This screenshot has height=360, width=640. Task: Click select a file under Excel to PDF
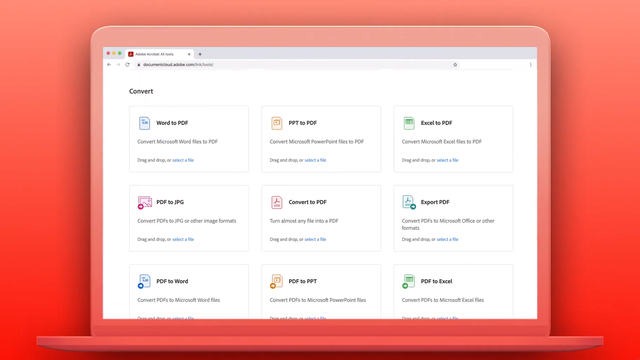447,160
